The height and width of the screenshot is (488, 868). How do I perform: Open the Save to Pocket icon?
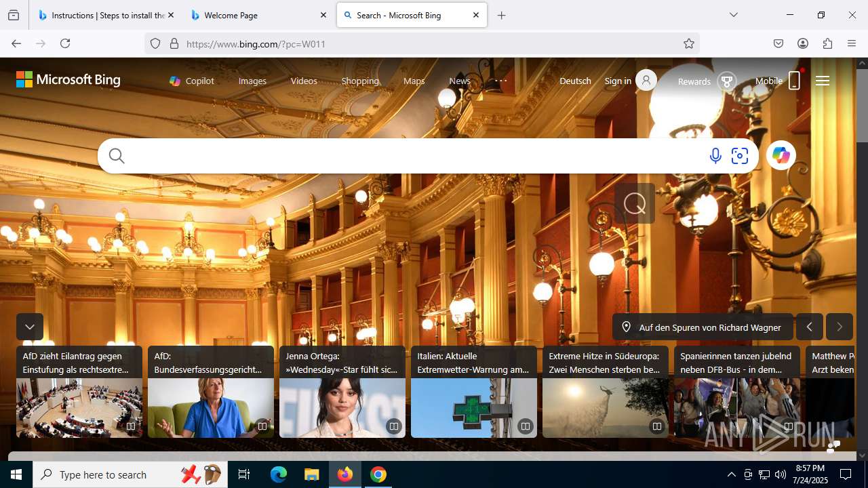point(778,43)
